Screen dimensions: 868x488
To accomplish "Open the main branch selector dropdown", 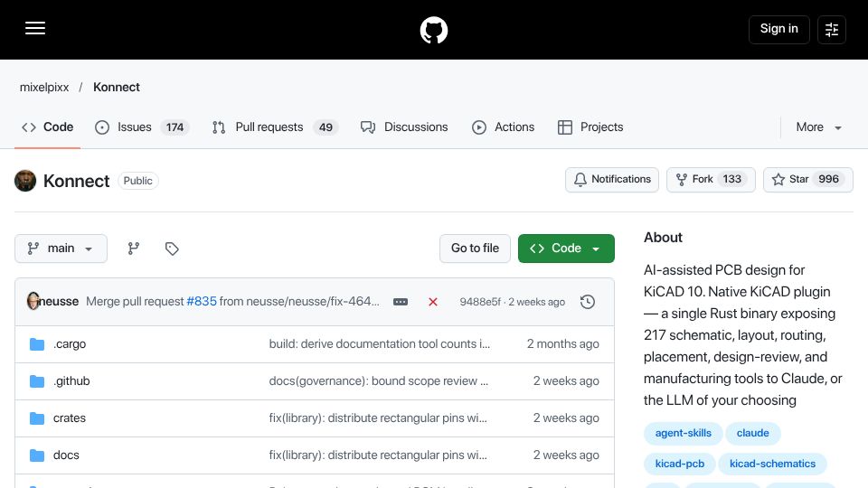I will [x=61, y=249].
